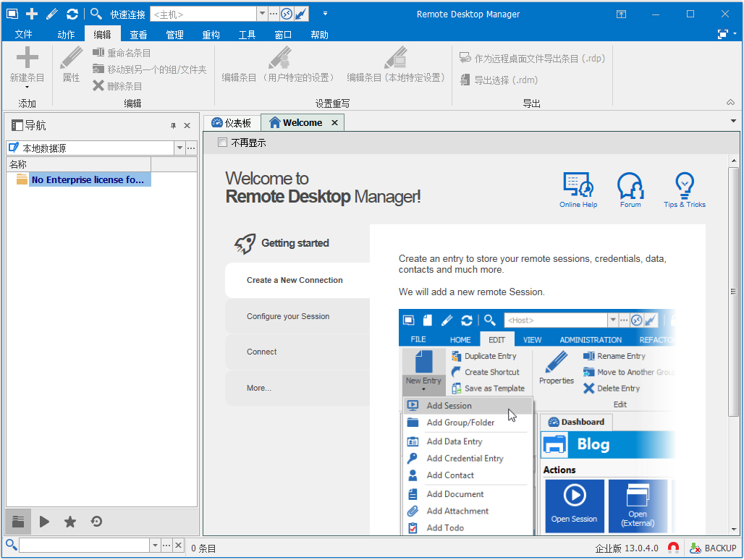Open Tips & Tricks lightbulb icon

[x=684, y=187]
